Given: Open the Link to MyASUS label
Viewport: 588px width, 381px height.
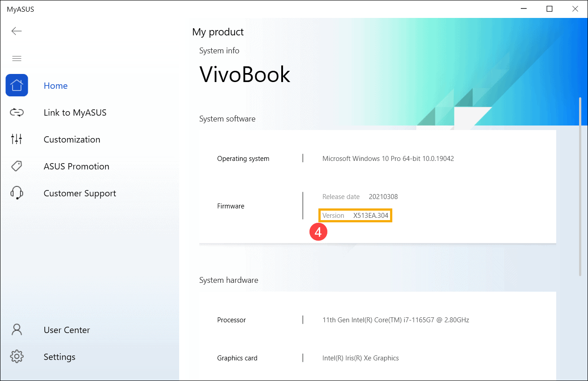Looking at the screenshot, I should coord(75,113).
